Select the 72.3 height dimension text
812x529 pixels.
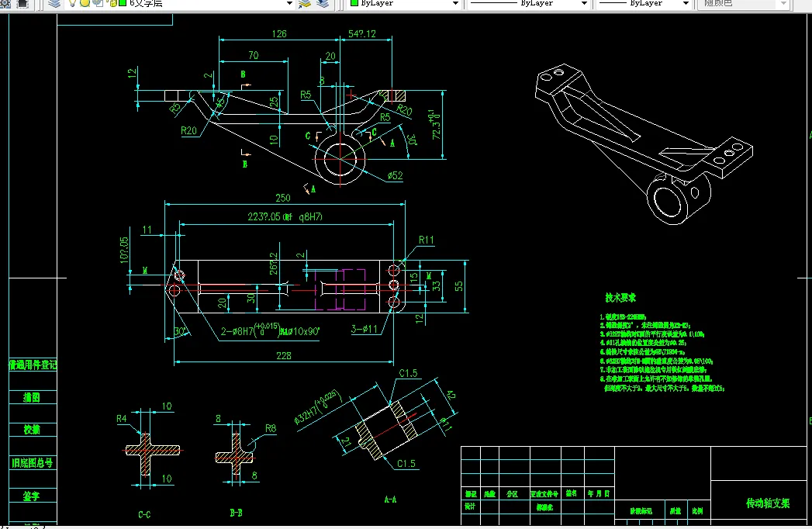436,124
